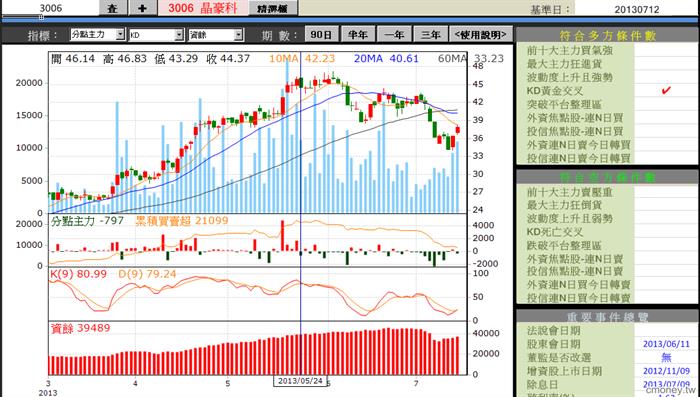700x397 pixels.
Task: Click the 投信連N日買今日轉賣 condition row
Action: 608,297
